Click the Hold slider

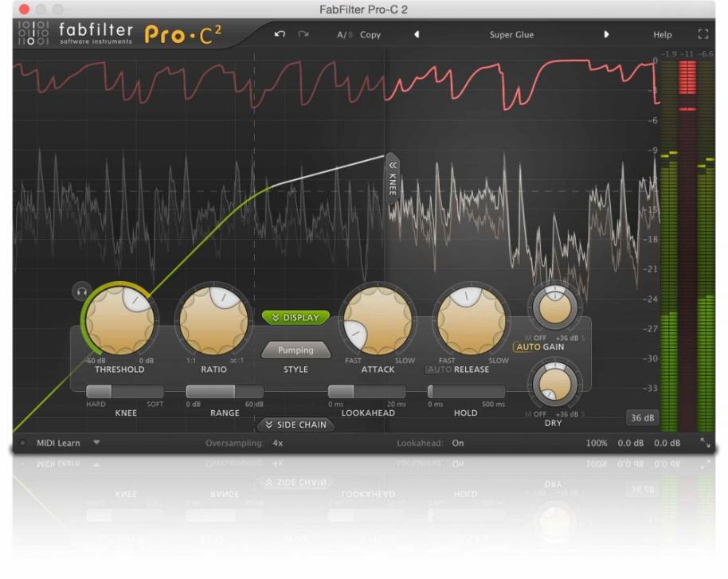pyautogui.click(x=466, y=391)
